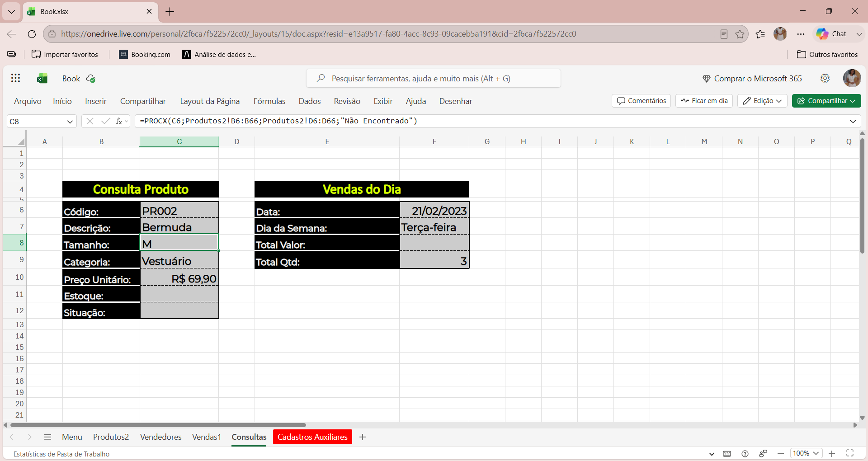
Task: Open the Desenhar ribbon tab
Action: point(456,101)
